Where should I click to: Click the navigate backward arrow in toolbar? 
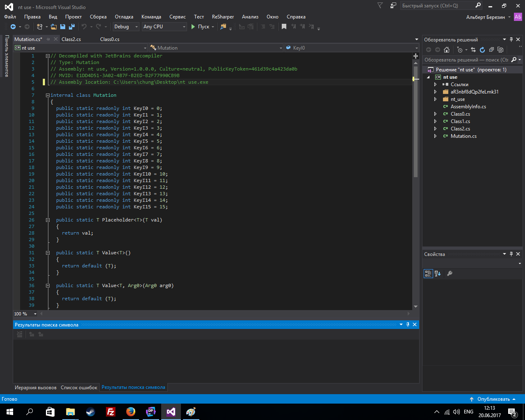point(13,27)
